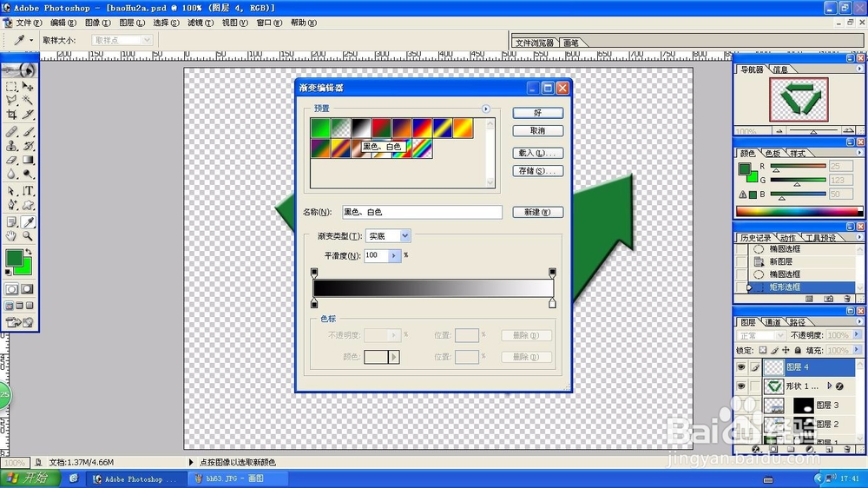Open the layer 不透明度 slider arrow
The image size is (868, 488).
(857, 334)
